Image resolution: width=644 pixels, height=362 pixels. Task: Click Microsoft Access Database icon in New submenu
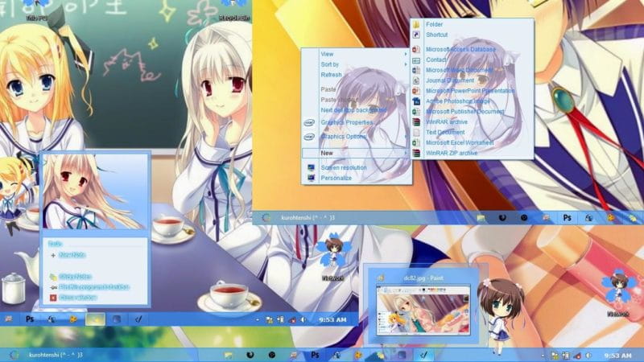pos(416,50)
